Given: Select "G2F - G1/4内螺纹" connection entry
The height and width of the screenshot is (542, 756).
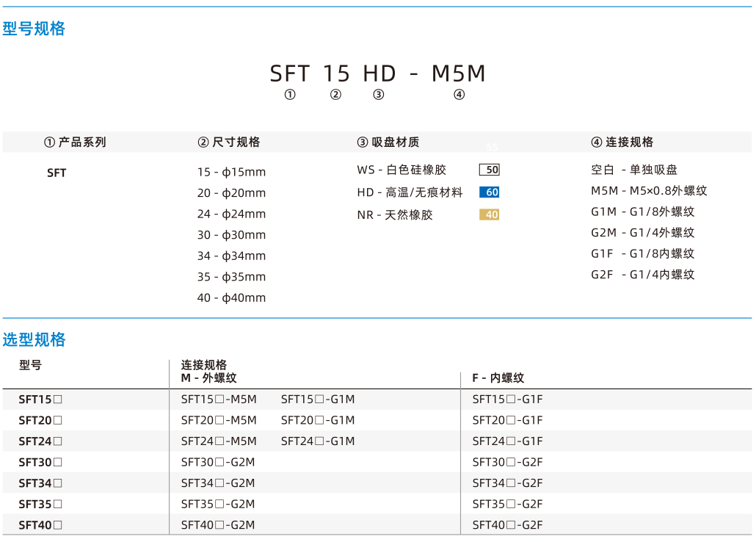Looking at the screenshot, I should (x=643, y=275).
